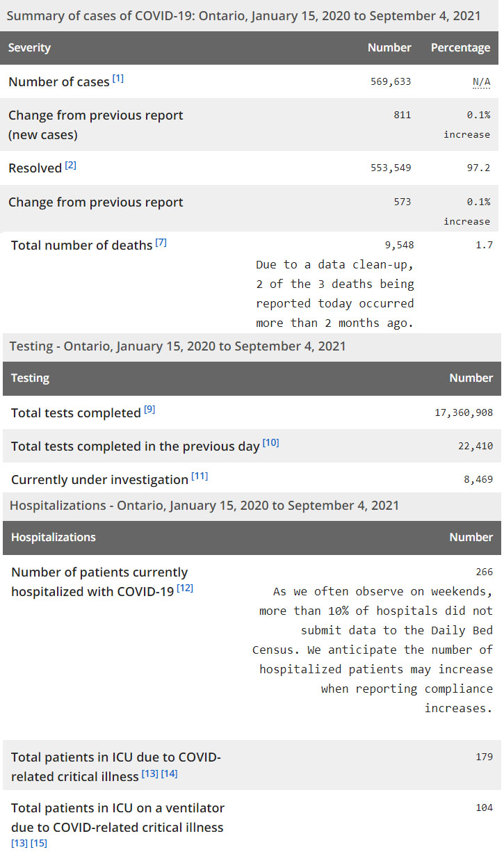Image resolution: width=504 pixels, height=852 pixels.
Task: Open footnote 13 in the ventilator row
Action: coord(19,843)
